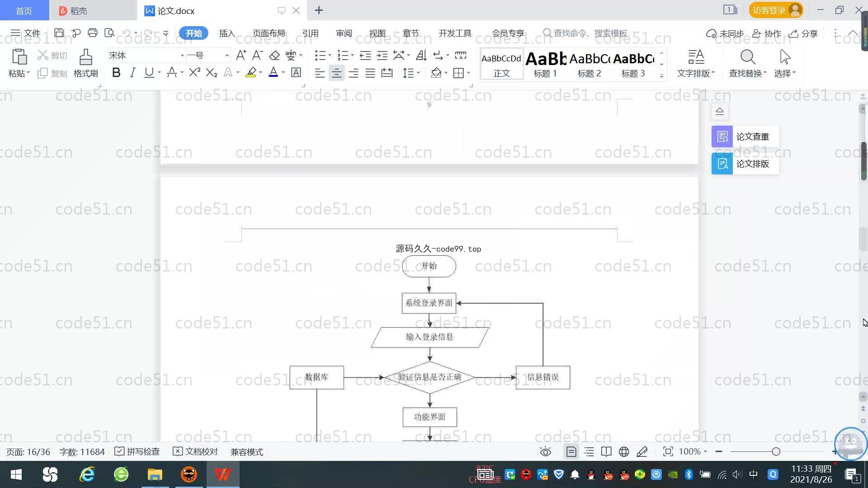Open the Windows Start menu
Screen dimensions: 868x488
pos(16,474)
